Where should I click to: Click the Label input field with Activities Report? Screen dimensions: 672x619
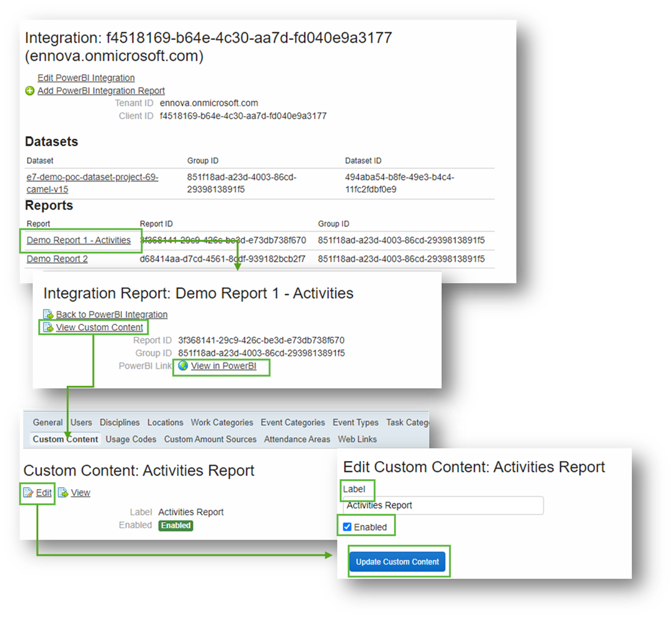(x=443, y=505)
